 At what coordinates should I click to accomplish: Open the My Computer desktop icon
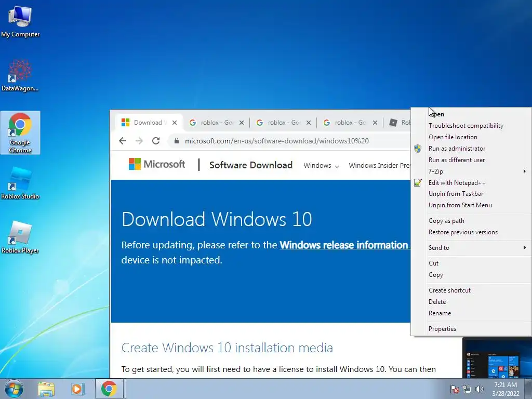pos(20,21)
